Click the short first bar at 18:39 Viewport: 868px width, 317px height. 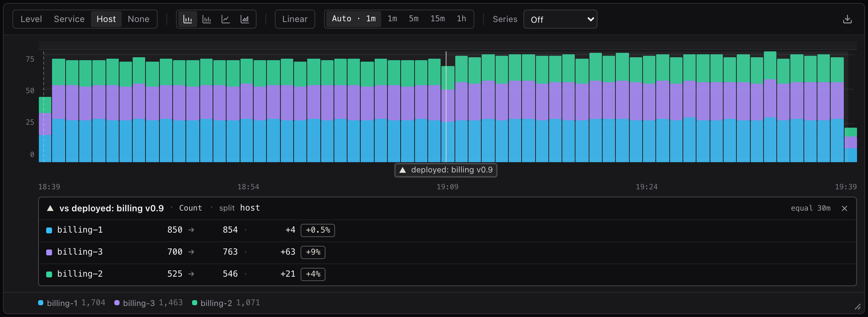45,130
